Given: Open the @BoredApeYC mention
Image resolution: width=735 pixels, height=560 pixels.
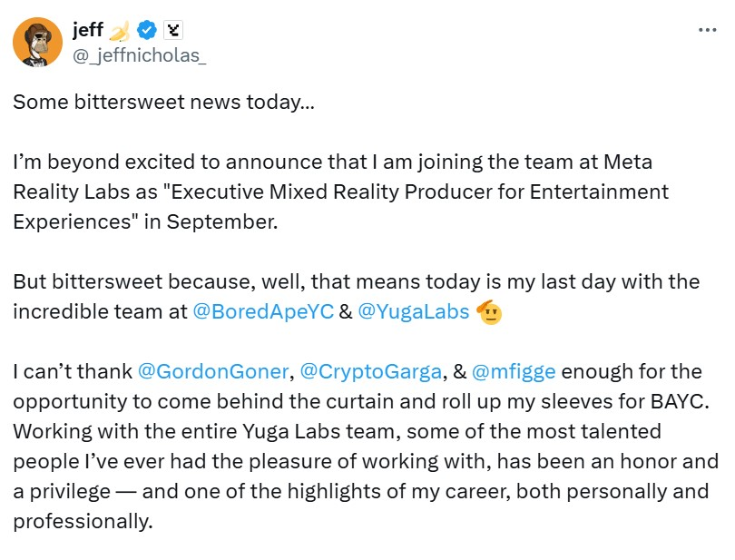Looking at the screenshot, I should tap(263, 311).
